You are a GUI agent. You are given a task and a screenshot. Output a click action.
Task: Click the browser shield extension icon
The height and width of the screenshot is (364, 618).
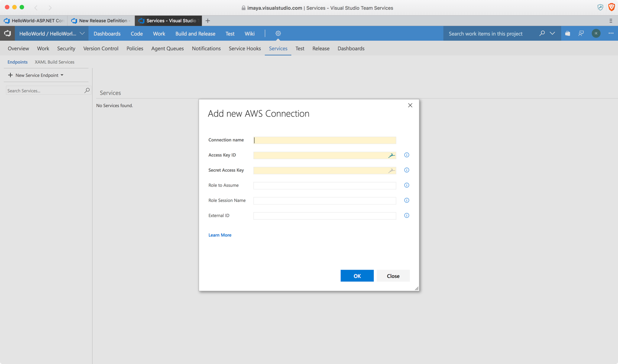pyautogui.click(x=600, y=8)
